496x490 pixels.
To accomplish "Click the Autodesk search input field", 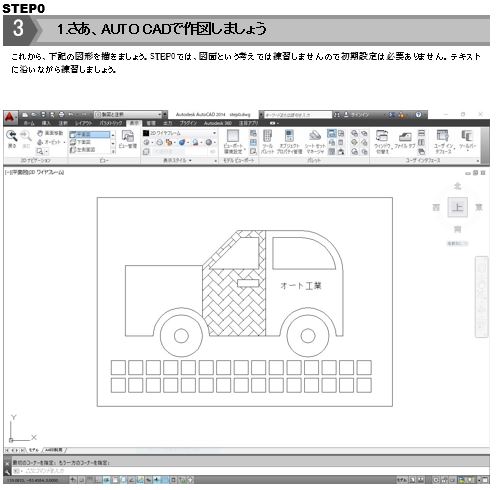I will pyautogui.click(x=298, y=115).
